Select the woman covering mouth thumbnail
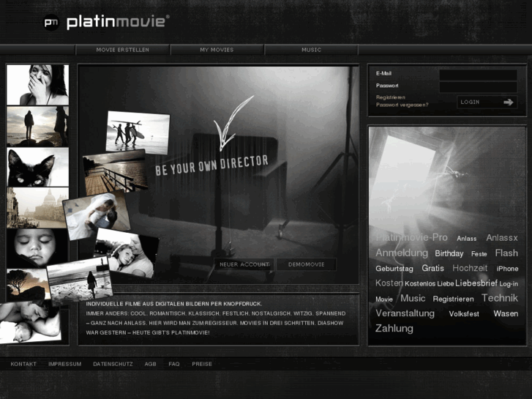This screenshot has width=532, height=399. pyautogui.click(x=37, y=85)
